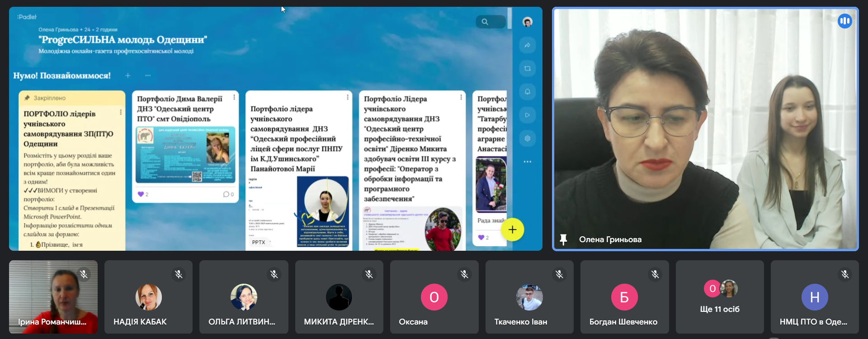Toggle the heart on the Анастасія post
The height and width of the screenshot is (339, 868).
[481, 238]
